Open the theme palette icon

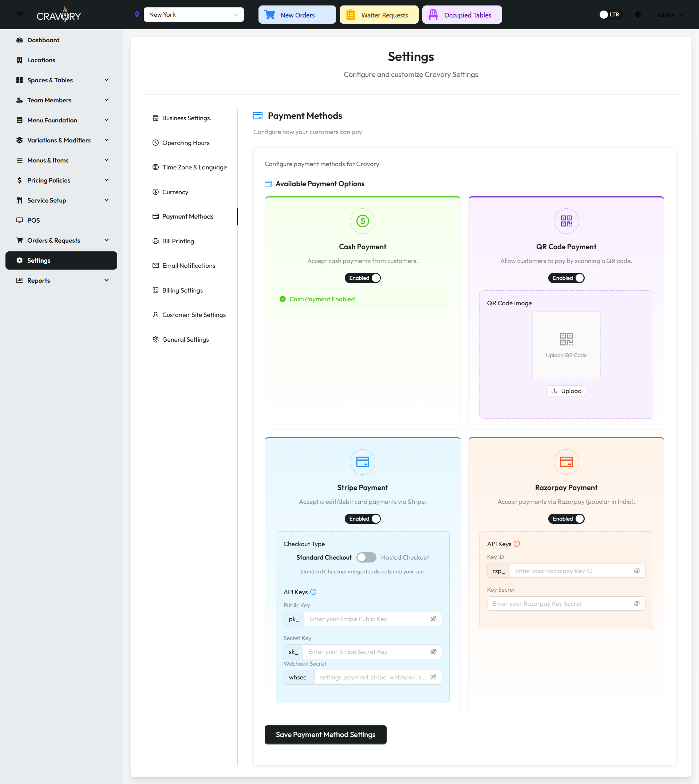(x=638, y=15)
